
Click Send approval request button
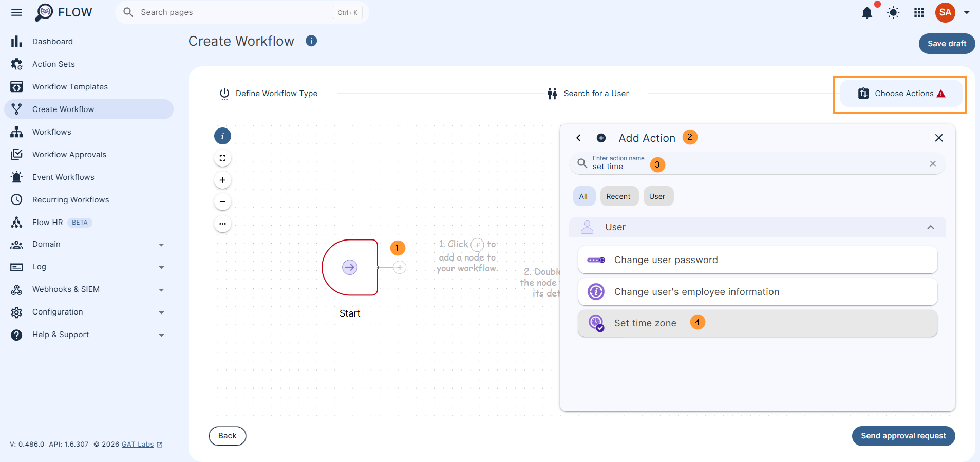(903, 436)
